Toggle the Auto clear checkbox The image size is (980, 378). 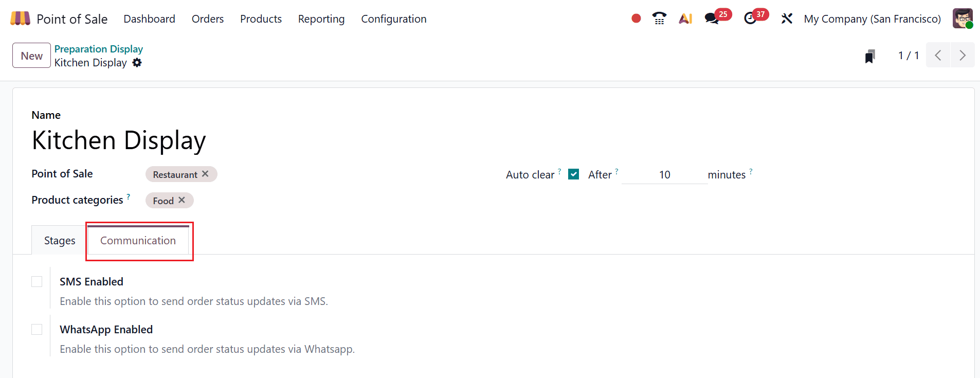click(x=574, y=174)
